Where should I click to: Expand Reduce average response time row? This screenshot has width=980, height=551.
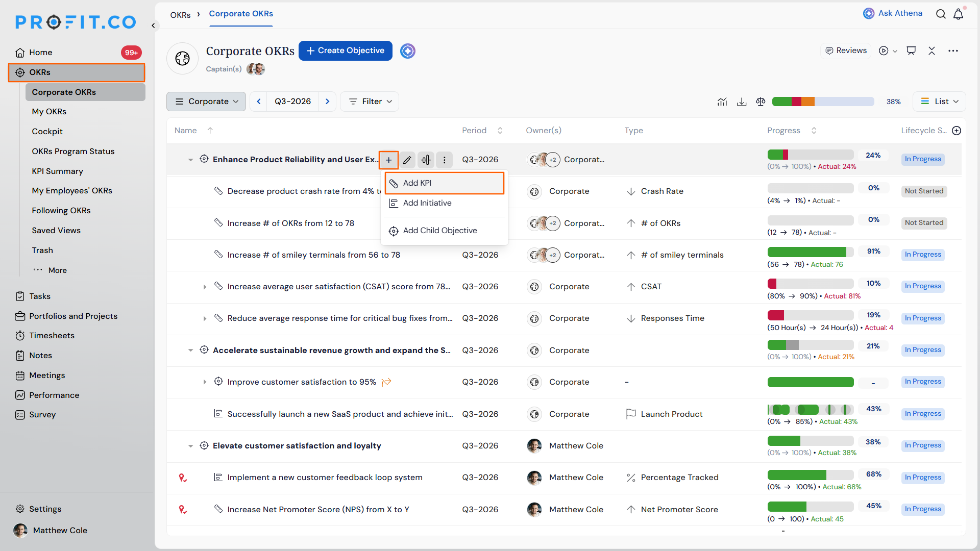(205, 318)
